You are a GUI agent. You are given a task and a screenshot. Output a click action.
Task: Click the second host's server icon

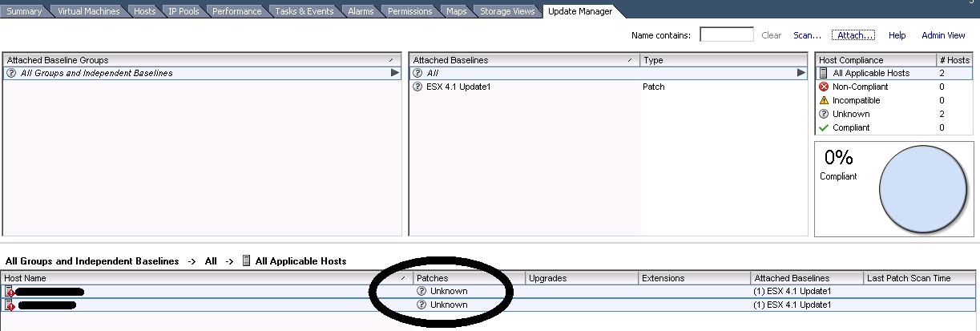[10, 305]
